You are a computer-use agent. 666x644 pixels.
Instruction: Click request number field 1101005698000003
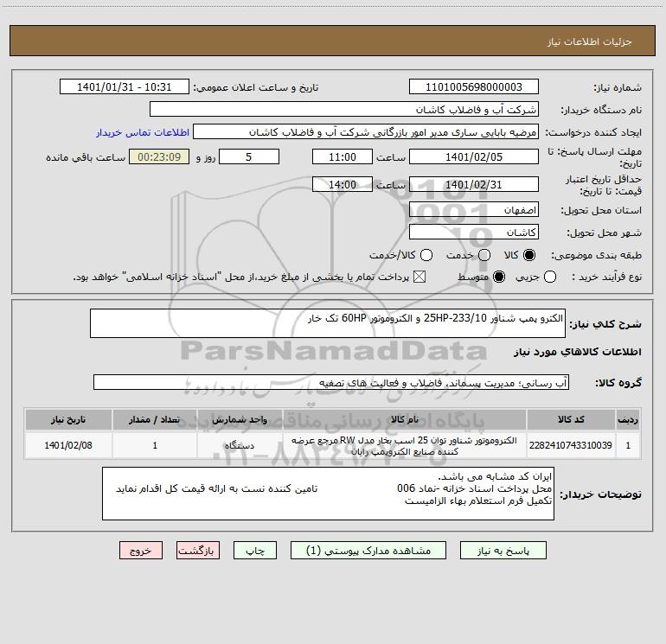tap(474, 87)
